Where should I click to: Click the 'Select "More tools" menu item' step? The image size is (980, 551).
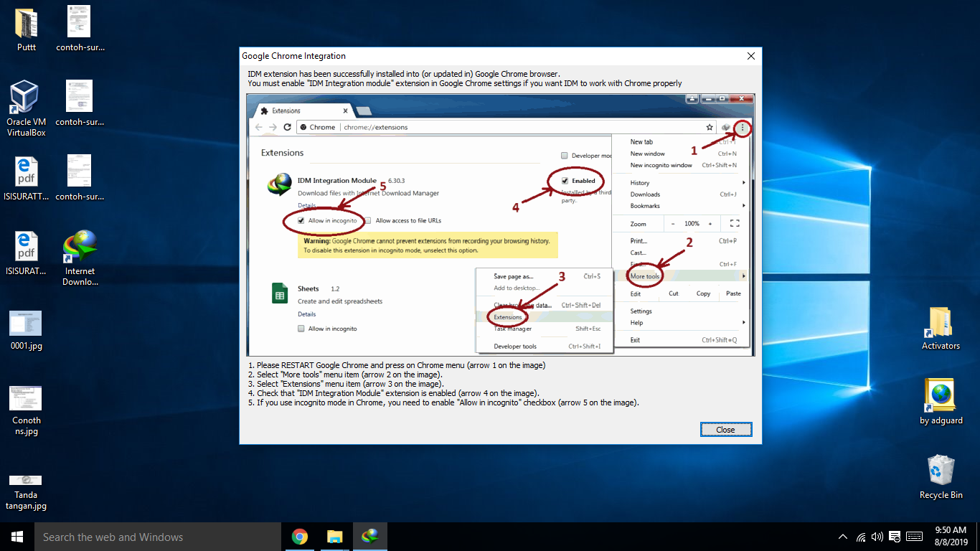346,375
